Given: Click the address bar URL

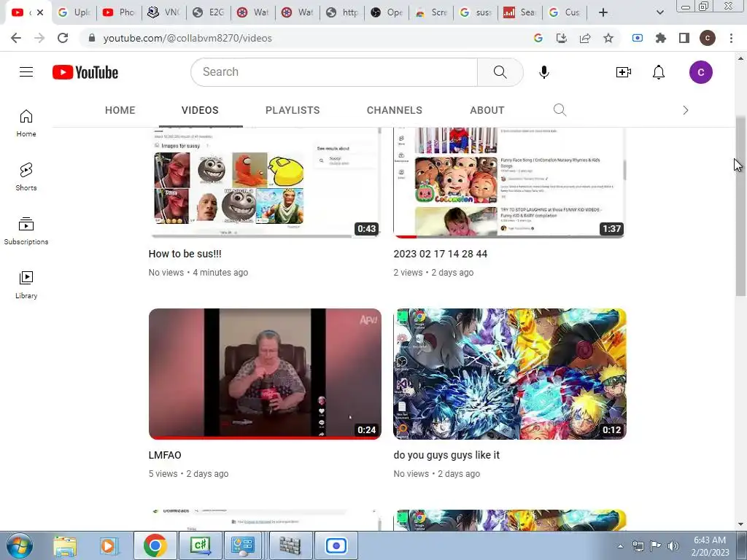Looking at the screenshot, I should click(187, 38).
